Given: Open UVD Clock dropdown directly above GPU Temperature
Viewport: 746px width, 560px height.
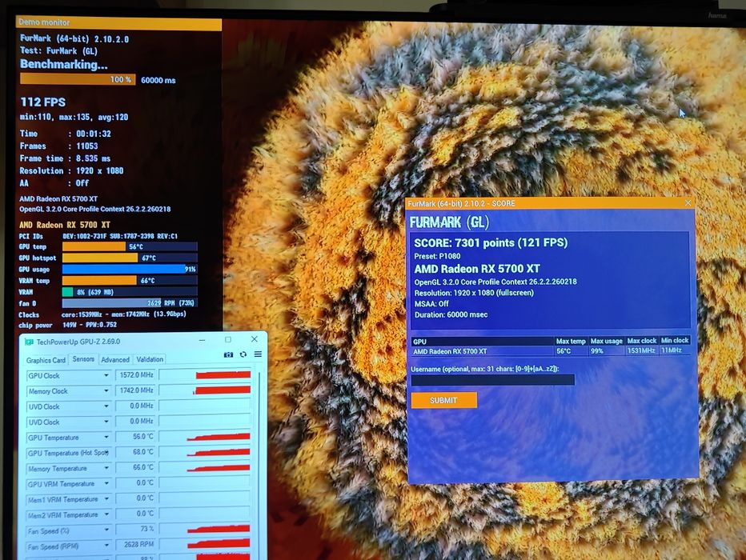Looking at the screenshot, I should pos(106,422).
